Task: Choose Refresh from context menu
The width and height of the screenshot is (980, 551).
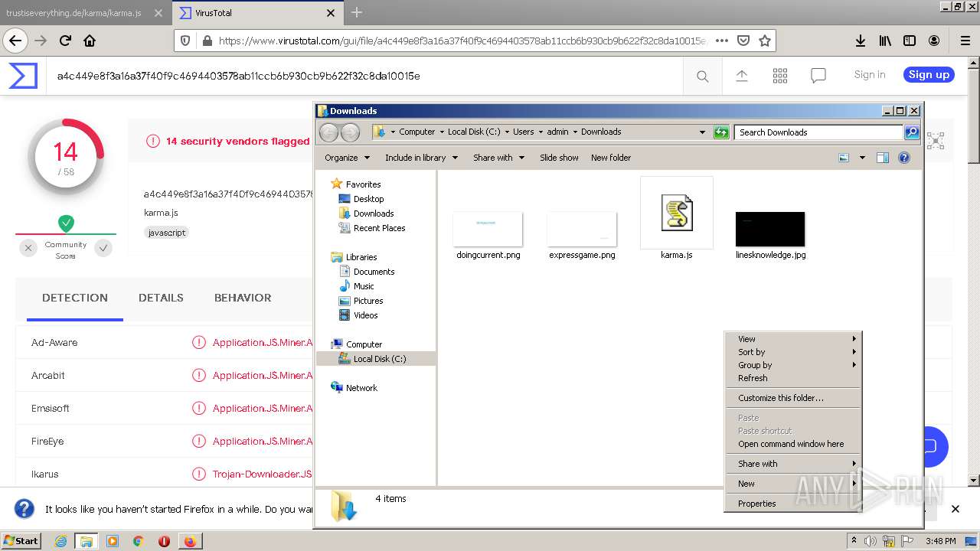Action: 792,378
